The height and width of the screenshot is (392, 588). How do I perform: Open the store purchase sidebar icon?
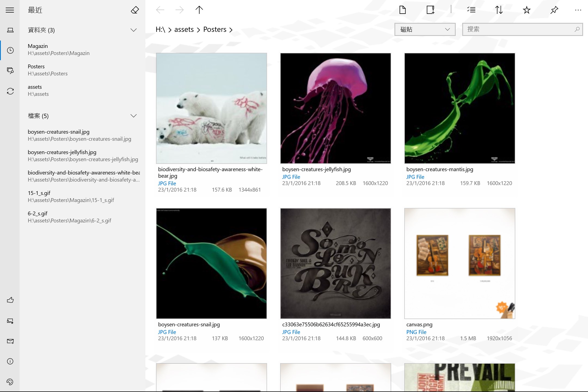pyautogui.click(x=10, y=321)
